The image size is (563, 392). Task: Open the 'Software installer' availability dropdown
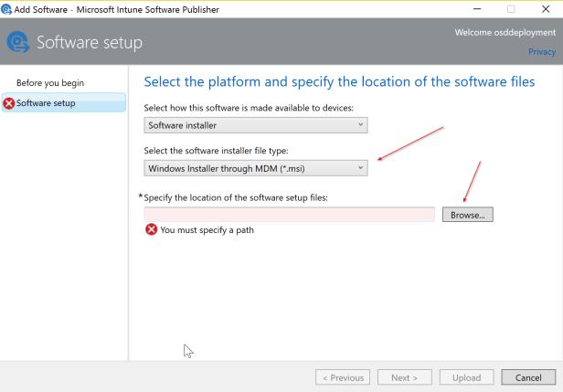click(x=256, y=125)
